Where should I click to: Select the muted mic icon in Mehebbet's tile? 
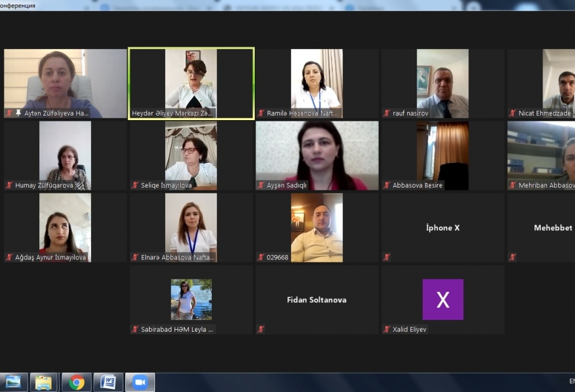[512, 257]
